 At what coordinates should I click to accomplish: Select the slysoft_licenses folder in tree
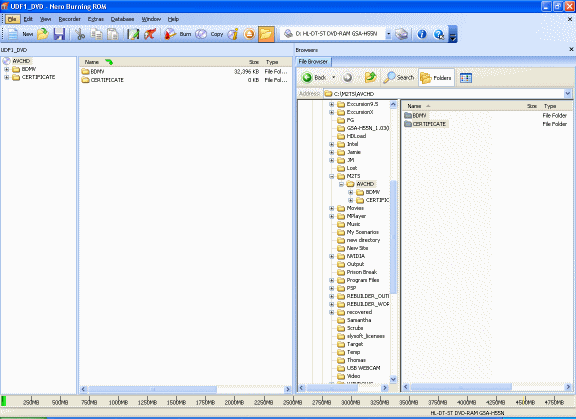coord(361,336)
